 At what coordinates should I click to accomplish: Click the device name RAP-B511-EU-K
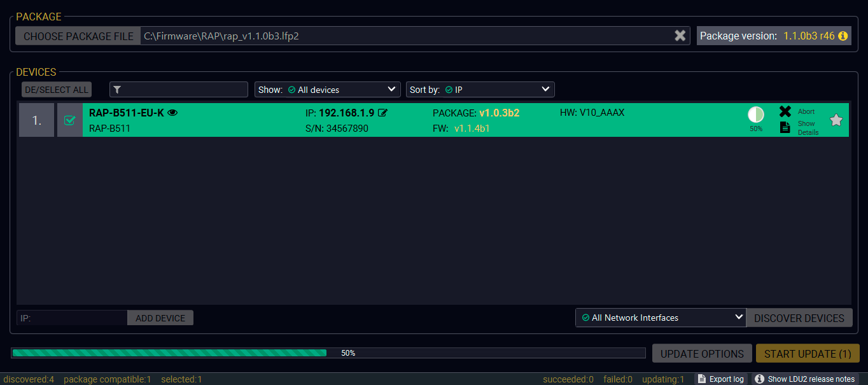point(127,113)
